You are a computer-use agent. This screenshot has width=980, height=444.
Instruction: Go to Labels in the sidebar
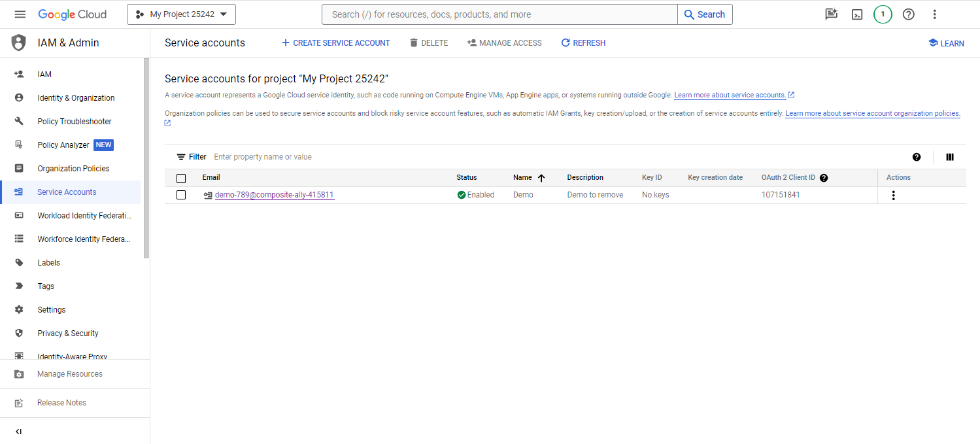click(x=48, y=263)
